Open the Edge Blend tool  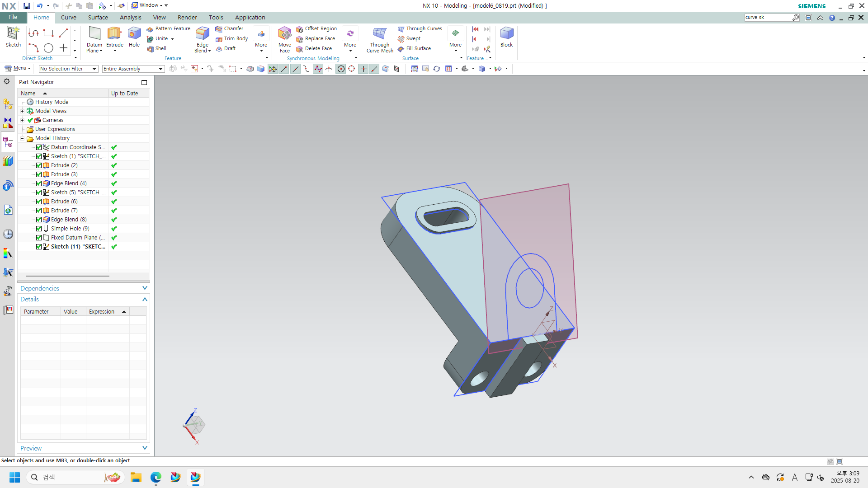pos(202,34)
